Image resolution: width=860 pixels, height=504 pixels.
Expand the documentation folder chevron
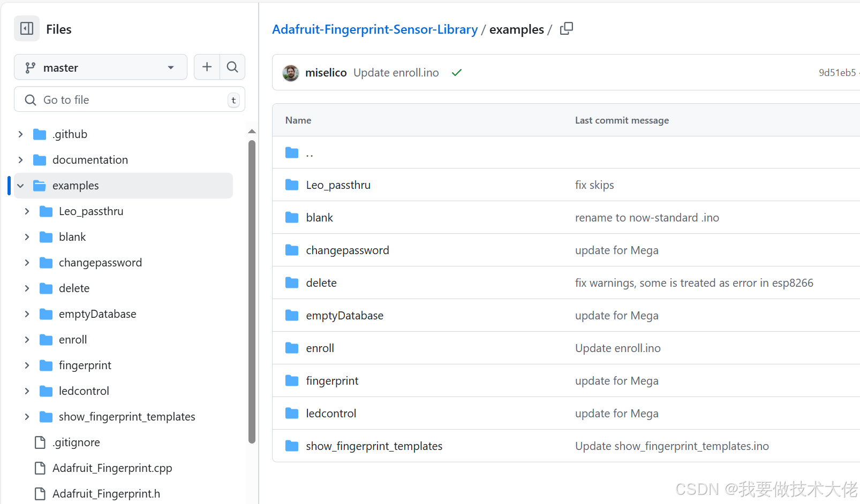pyautogui.click(x=20, y=160)
